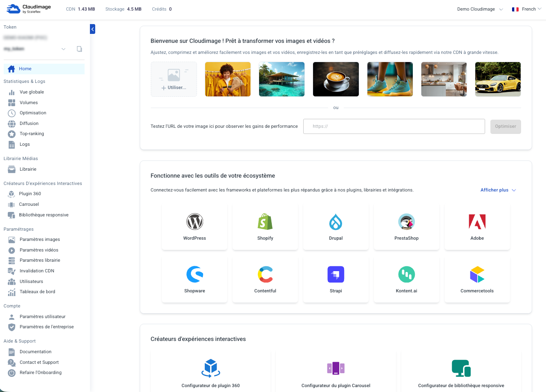The height and width of the screenshot is (392, 546).
Task: Click the Paramètres utilisateur person icon
Action: pos(12,317)
